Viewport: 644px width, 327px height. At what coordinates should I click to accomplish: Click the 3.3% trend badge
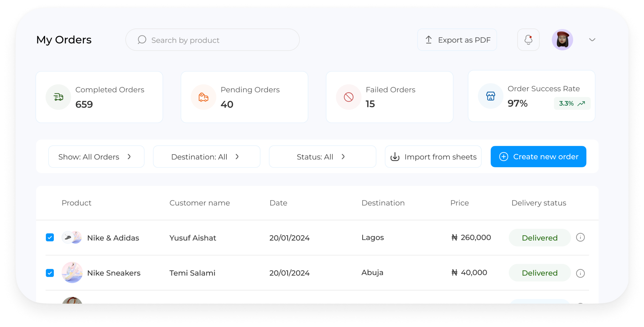(572, 103)
